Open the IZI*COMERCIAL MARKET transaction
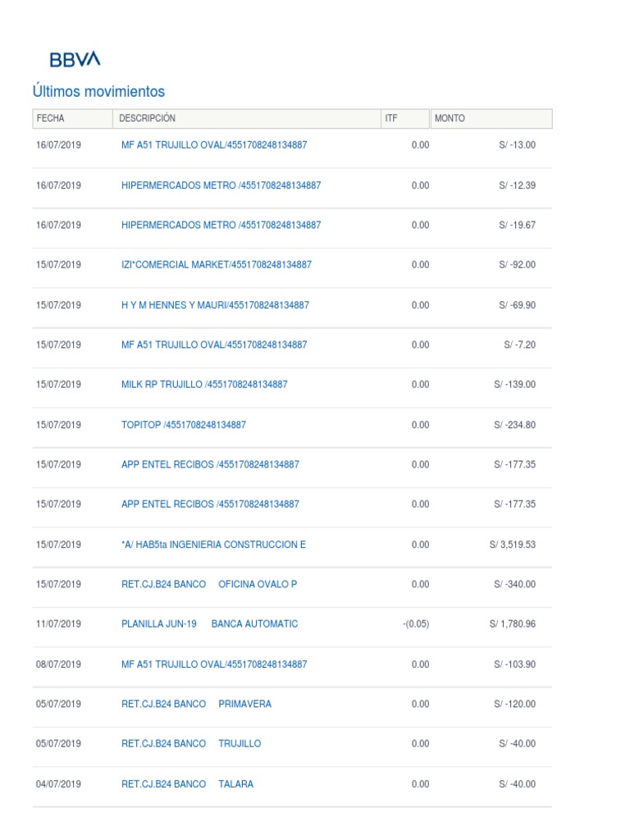 217,265
